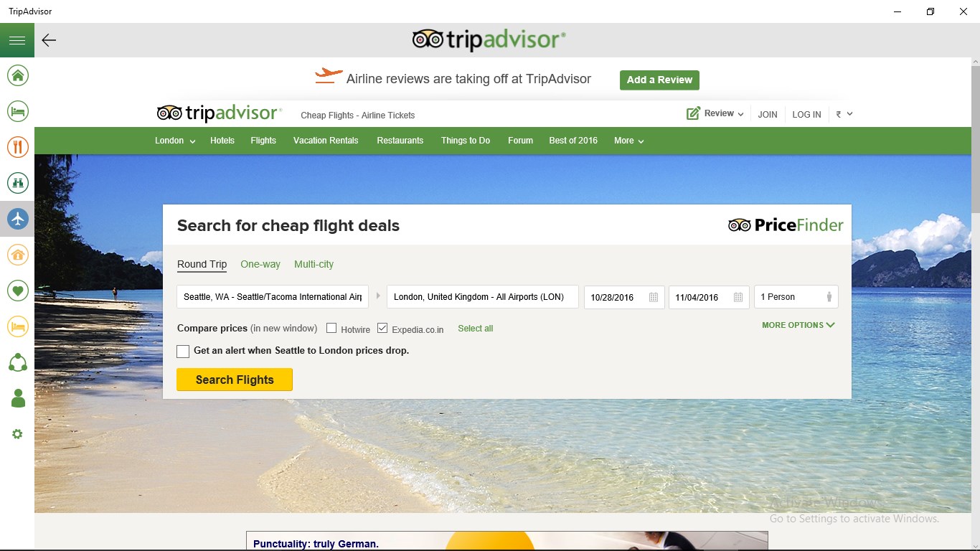Expand the London location dropdown

175,141
